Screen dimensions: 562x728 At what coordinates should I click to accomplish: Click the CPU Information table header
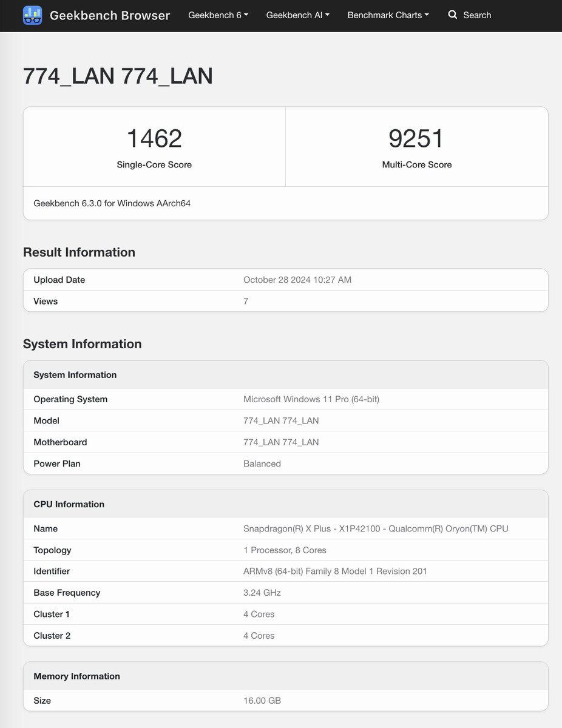pyautogui.click(x=69, y=504)
